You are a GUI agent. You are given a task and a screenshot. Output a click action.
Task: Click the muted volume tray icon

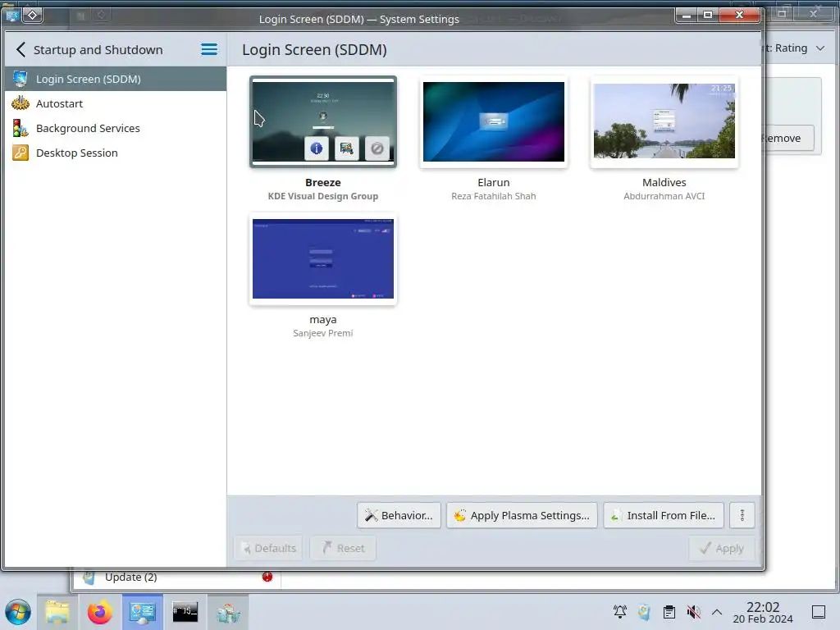pos(693,612)
